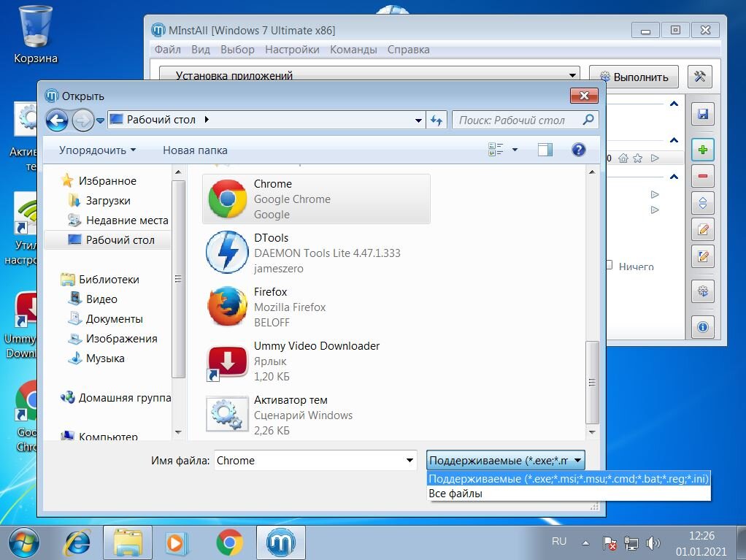Open the 'Установка приложений' dropdown list

(574, 76)
